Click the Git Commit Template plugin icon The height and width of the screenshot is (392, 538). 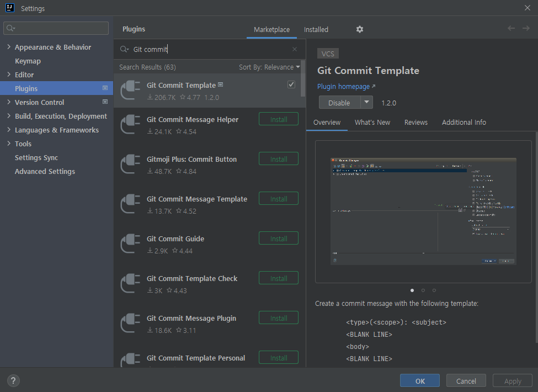[130, 91]
